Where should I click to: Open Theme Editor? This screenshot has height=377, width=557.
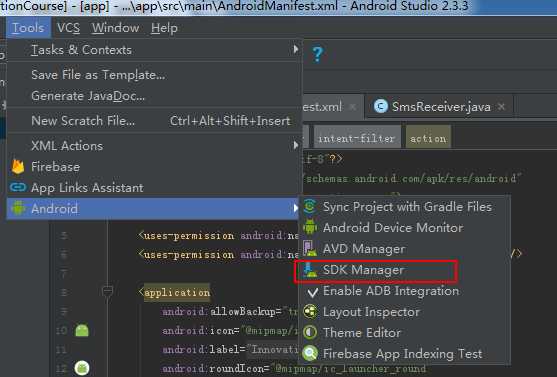coord(405,333)
